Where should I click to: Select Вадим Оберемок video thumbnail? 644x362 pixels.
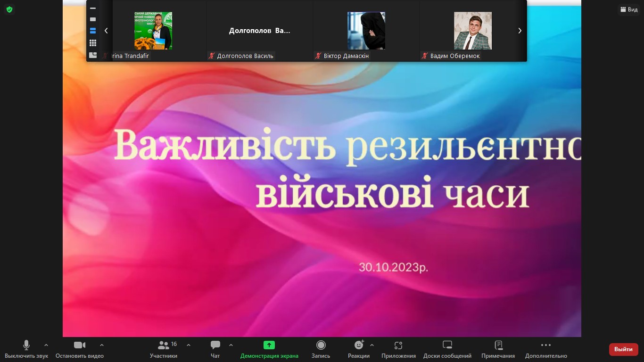472,31
